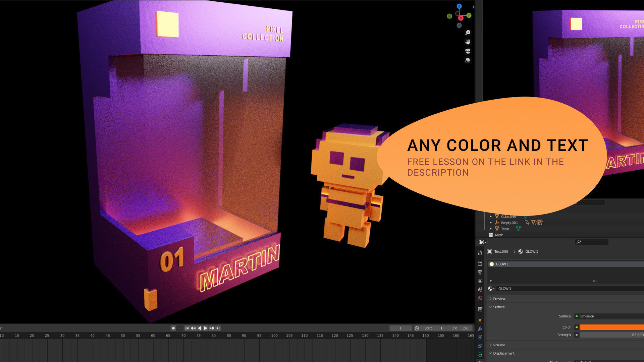Click the properties search field
Image resolution: width=644 pixels, height=362 pixels.
tap(592, 242)
